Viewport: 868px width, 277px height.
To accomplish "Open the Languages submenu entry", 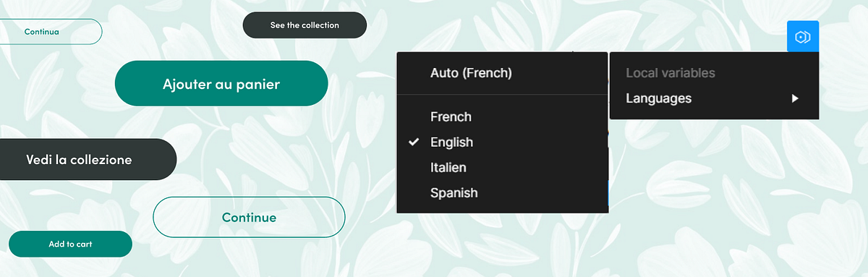I will pyautogui.click(x=714, y=98).
